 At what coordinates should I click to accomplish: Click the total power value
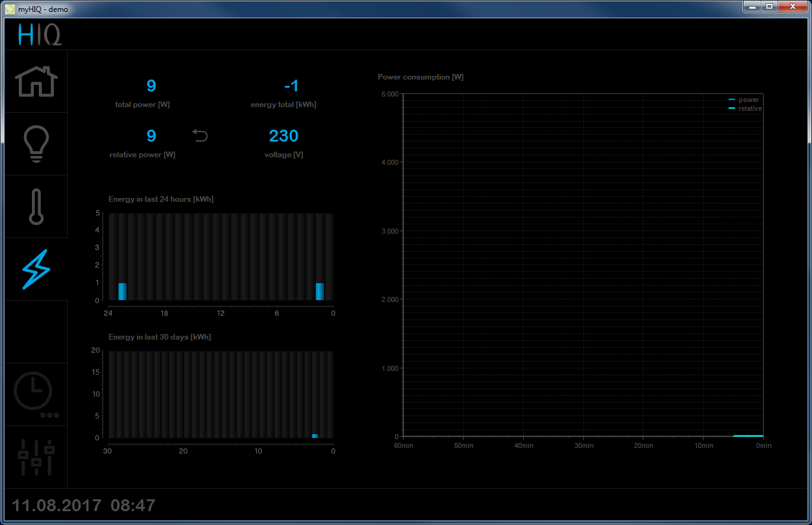tap(151, 86)
